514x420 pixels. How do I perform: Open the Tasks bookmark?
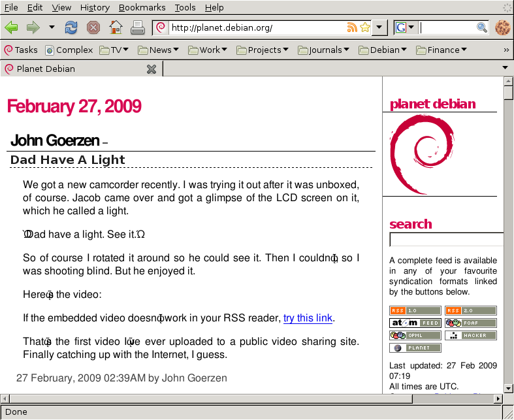point(21,50)
